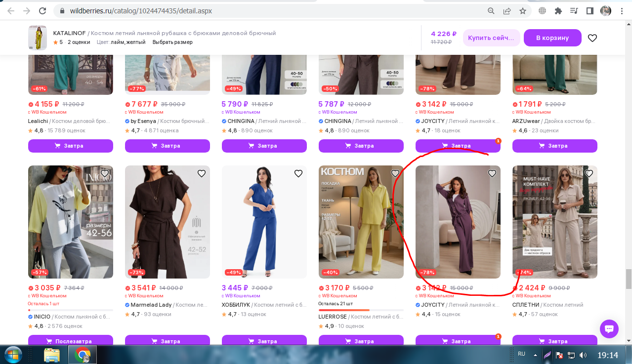
Task: Show hidden system tray icons
Action: point(535,355)
